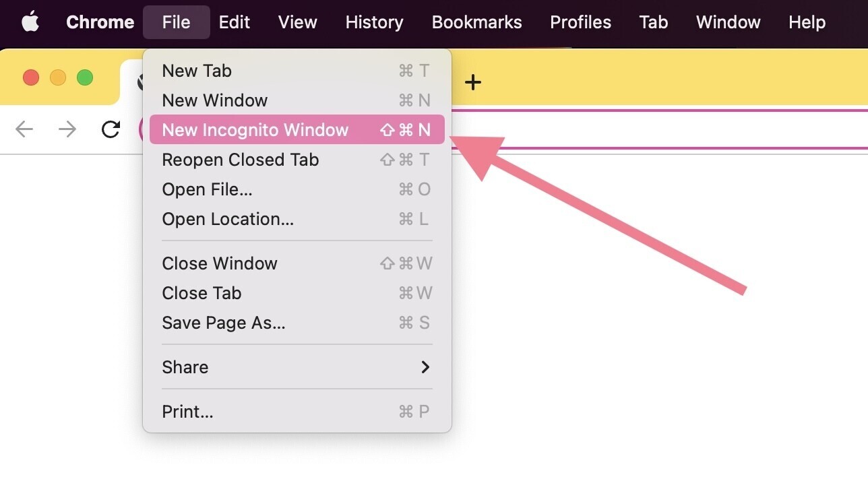This screenshot has width=868, height=477.
Task: Choose Save Page As... menu entry
Action: tap(297, 323)
